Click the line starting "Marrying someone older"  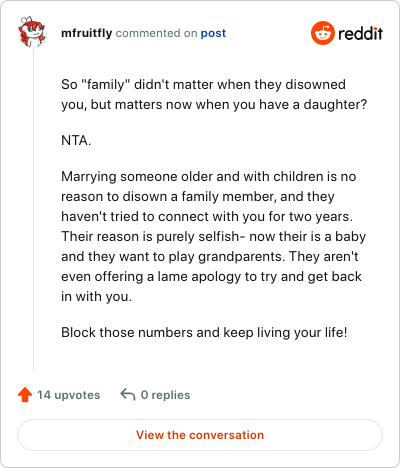209,177
